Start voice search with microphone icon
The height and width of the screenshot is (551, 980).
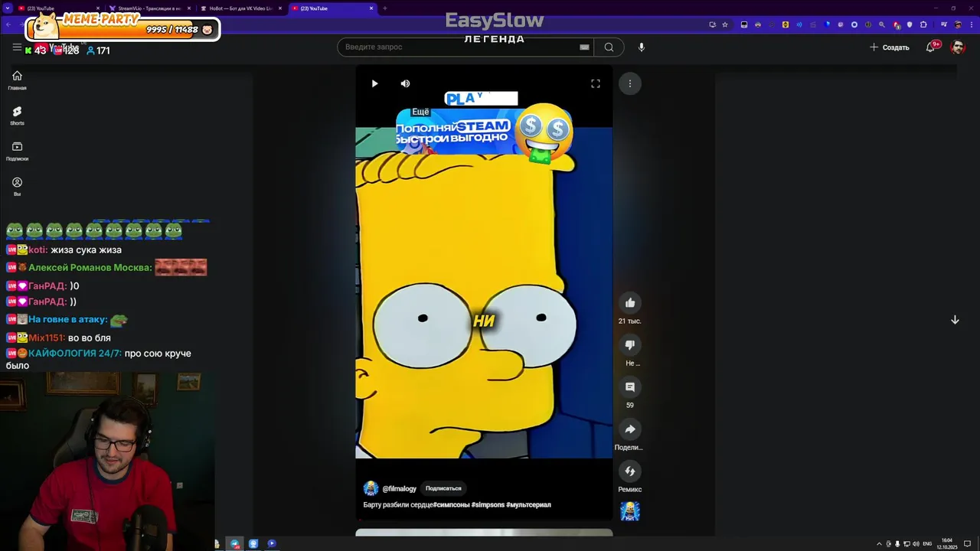point(642,47)
